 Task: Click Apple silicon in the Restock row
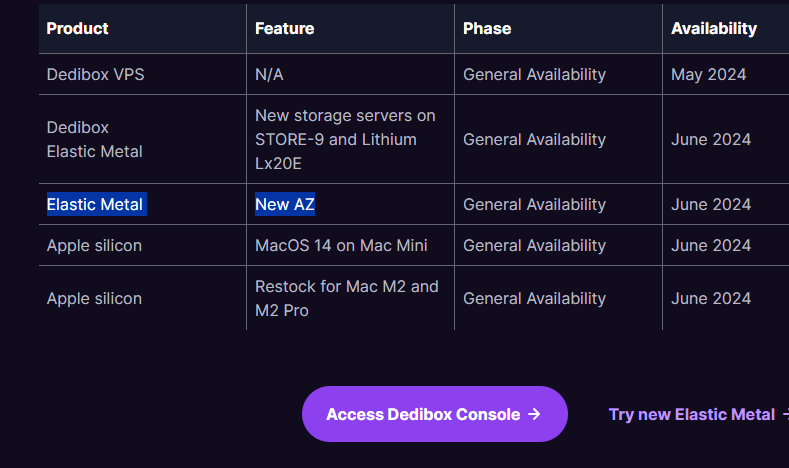[x=94, y=298]
